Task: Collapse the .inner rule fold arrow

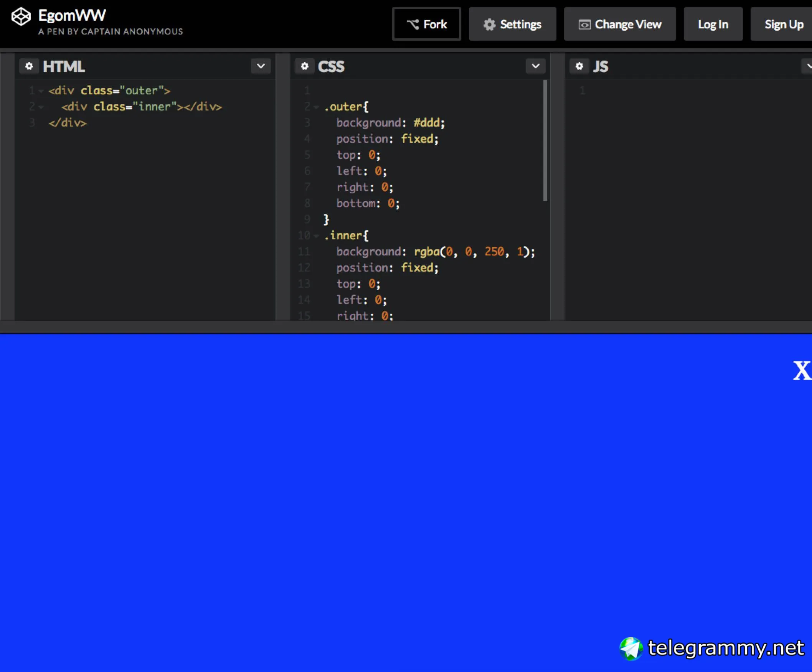Action: (x=316, y=236)
